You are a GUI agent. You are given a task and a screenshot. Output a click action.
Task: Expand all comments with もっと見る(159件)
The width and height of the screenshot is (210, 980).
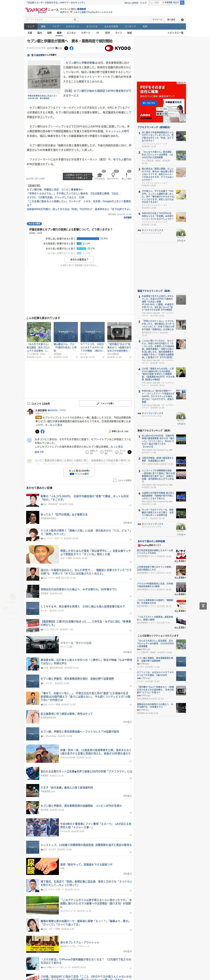point(79,472)
